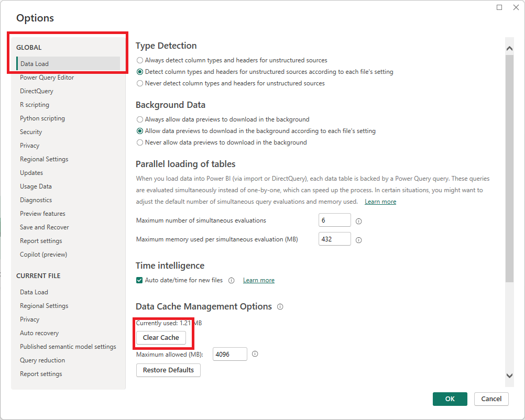The width and height of the screenshot is (525, 420).
Task: Open Learn more link for Time intelligence
Action: point(258,280)
